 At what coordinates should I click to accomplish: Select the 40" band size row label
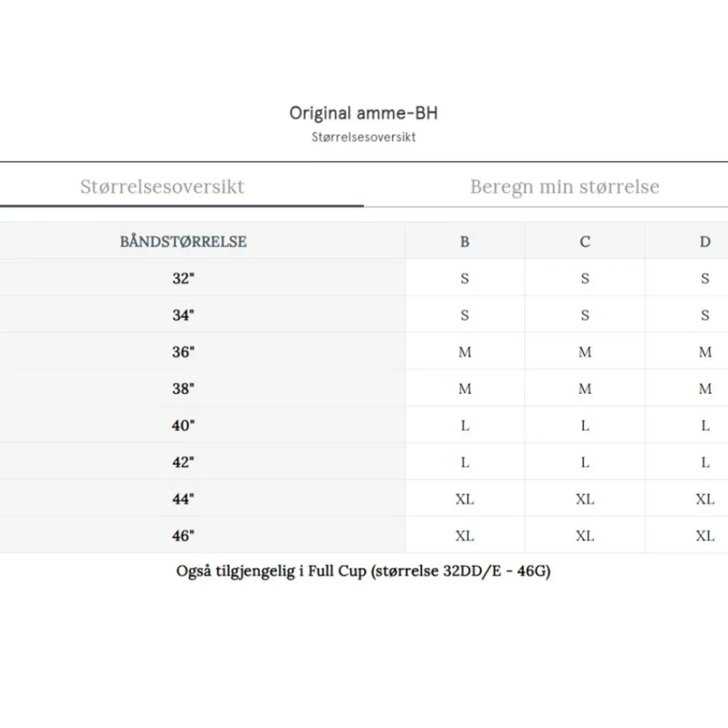[x=183, y=426]
